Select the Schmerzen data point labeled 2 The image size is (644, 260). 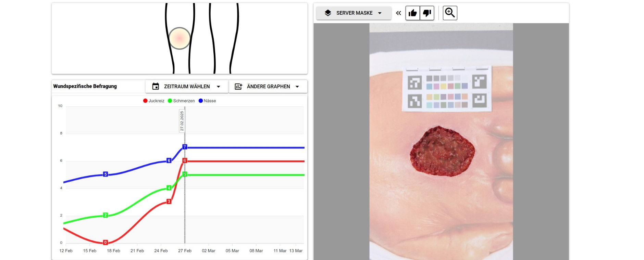coord(106,215)
